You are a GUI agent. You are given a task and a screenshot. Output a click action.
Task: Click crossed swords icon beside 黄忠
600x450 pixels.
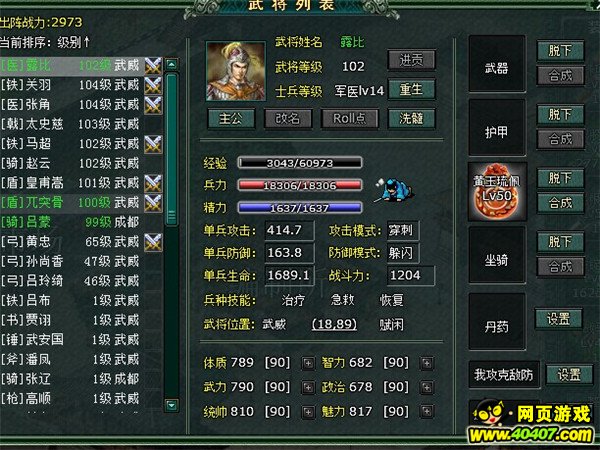153,242
